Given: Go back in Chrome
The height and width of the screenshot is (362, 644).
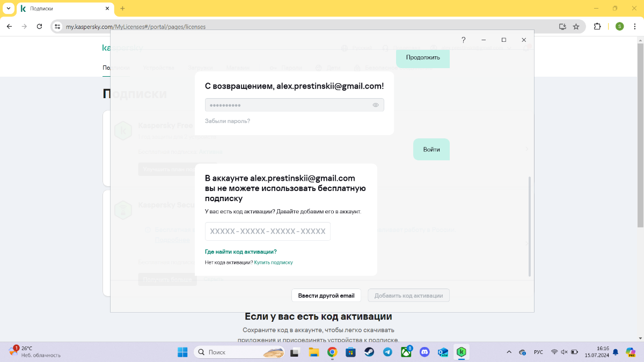Looking at the screenshot, I should [x=10, y=26].
